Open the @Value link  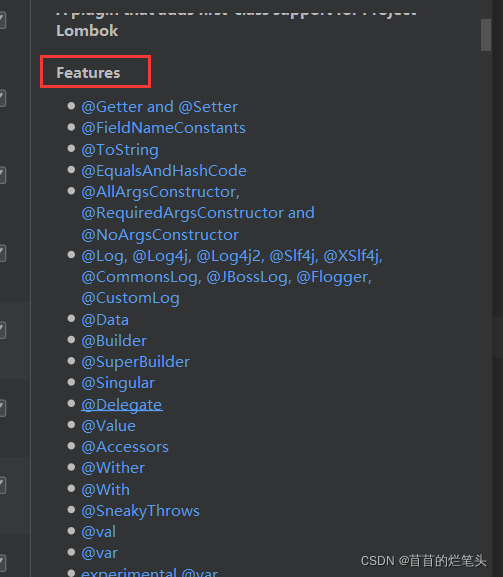click(108, 426)
